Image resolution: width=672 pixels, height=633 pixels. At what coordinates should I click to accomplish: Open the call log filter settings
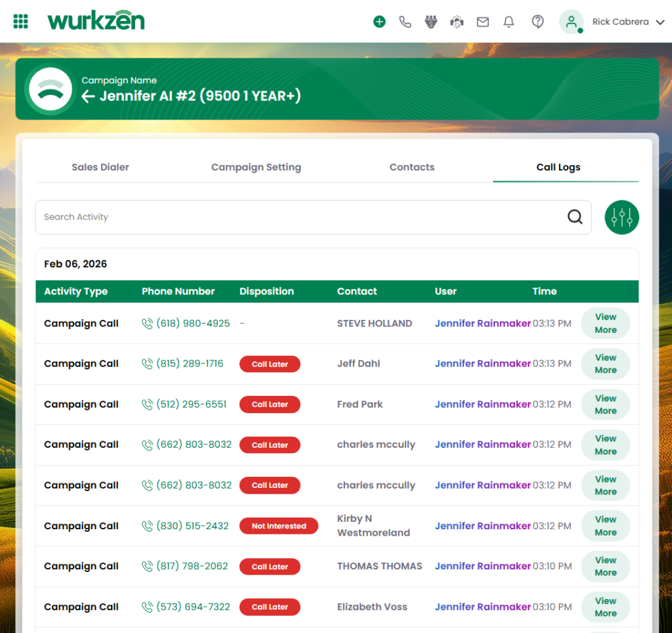[621, 217]
